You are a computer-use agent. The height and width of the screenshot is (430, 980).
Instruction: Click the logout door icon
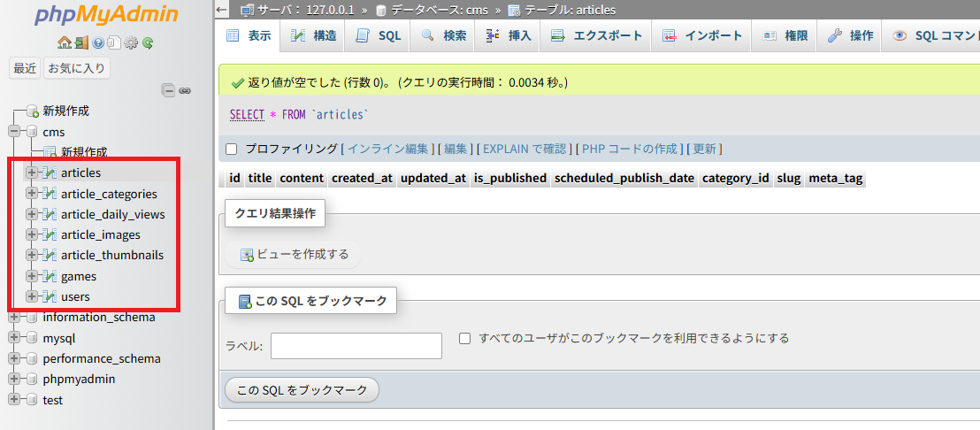80,42
